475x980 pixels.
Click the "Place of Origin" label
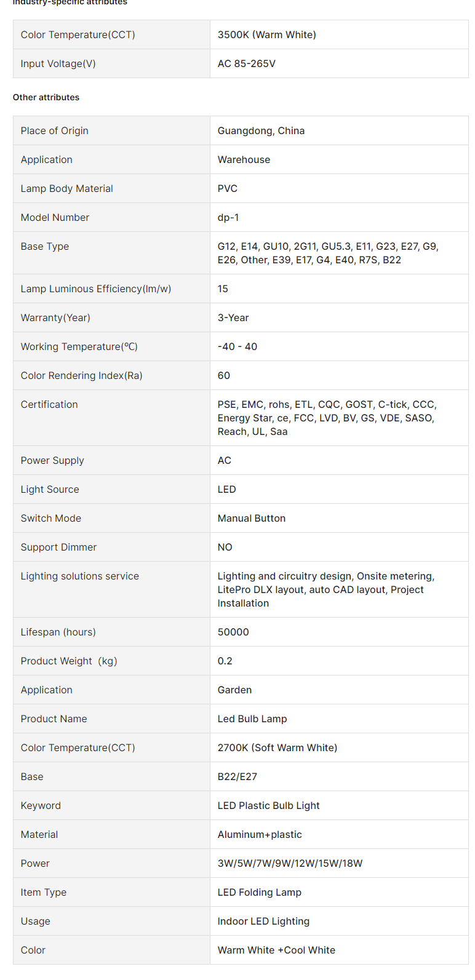54,130
